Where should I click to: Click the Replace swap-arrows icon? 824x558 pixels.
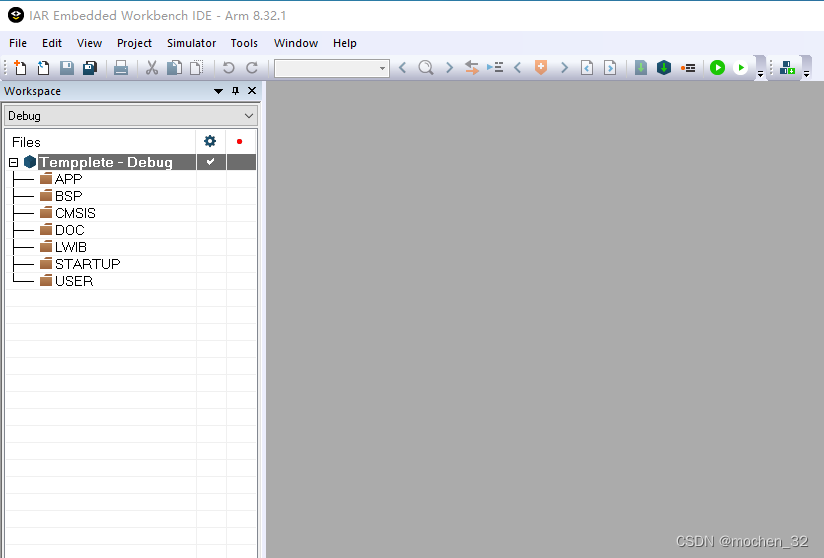tap(471, 68)
